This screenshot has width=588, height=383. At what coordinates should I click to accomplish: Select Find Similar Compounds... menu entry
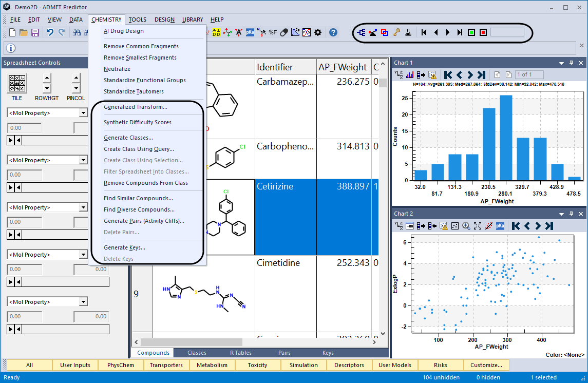click(138, 198)
